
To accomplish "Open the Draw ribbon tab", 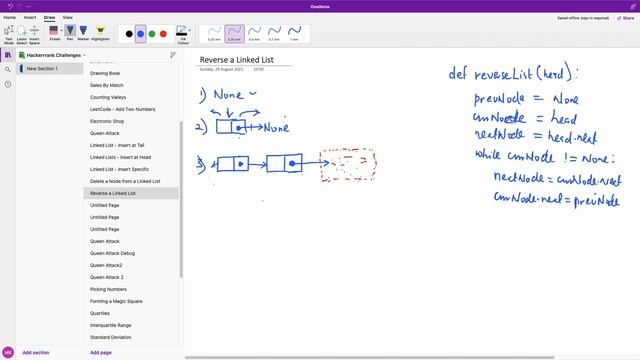I will point(49,18).
